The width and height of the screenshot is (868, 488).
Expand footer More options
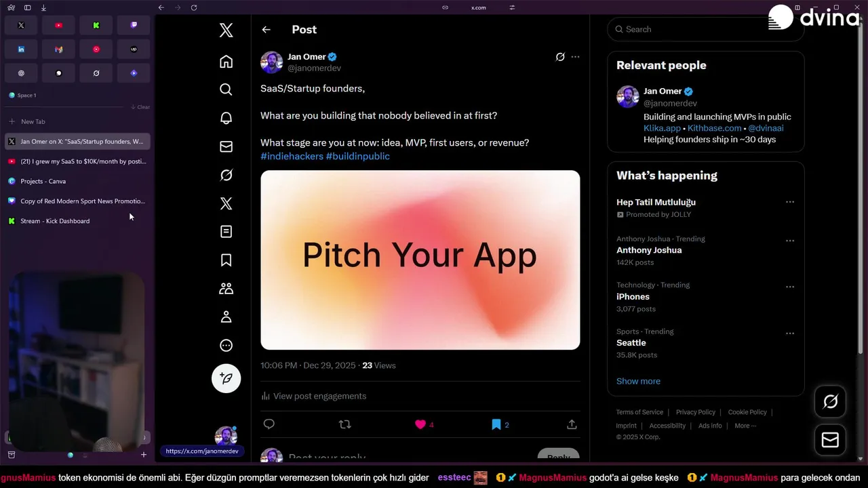pyautogui.click(x=745, y=426)
